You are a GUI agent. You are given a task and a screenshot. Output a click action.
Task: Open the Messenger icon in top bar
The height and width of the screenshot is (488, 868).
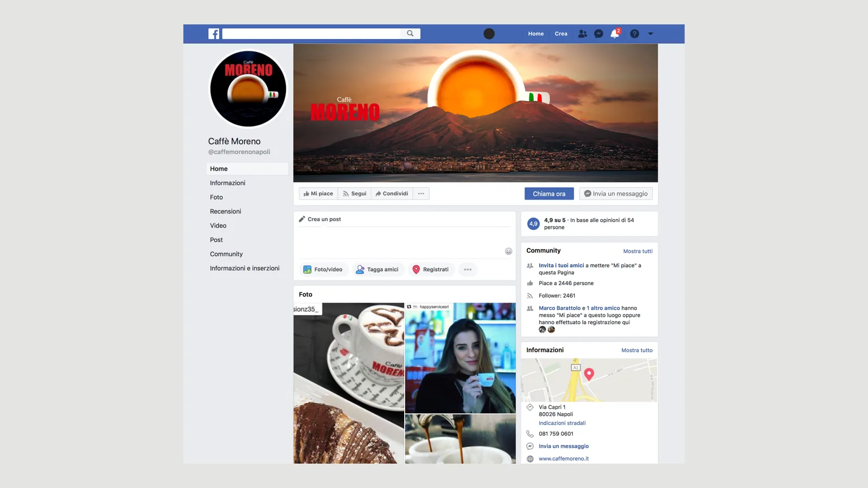pyautogui.click(x=598, y=34)
